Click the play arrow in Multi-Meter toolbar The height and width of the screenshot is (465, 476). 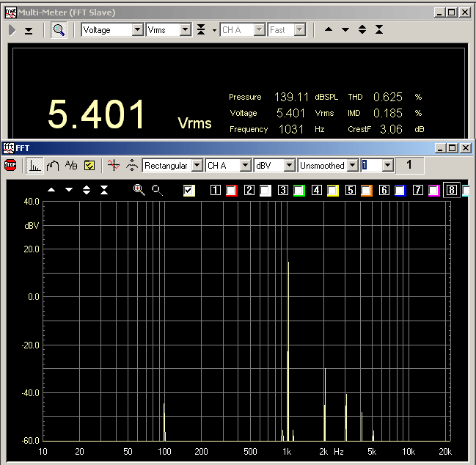point(13,30)
